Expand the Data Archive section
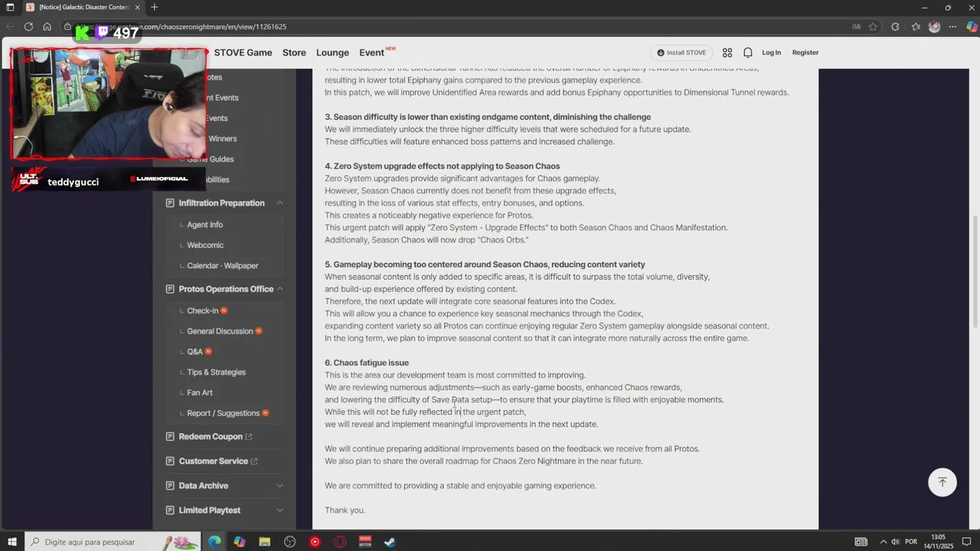This screenshot has height=551, width=980. (279, 485)
